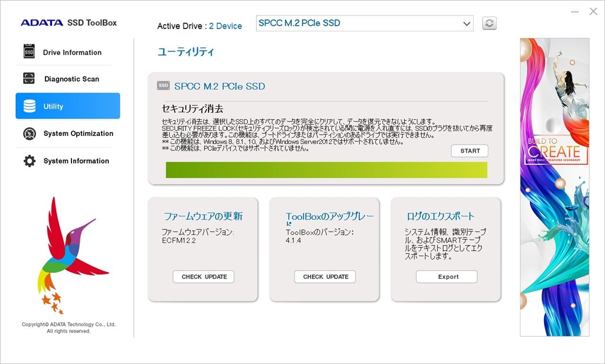Viewport: 605px width, 364px height.
Task: Click the 2 Device active drive link
Action: 226,25
